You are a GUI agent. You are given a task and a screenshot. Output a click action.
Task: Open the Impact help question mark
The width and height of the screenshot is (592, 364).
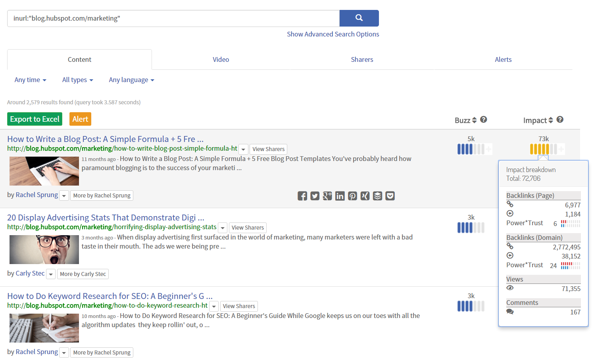[x=560, y=119]
